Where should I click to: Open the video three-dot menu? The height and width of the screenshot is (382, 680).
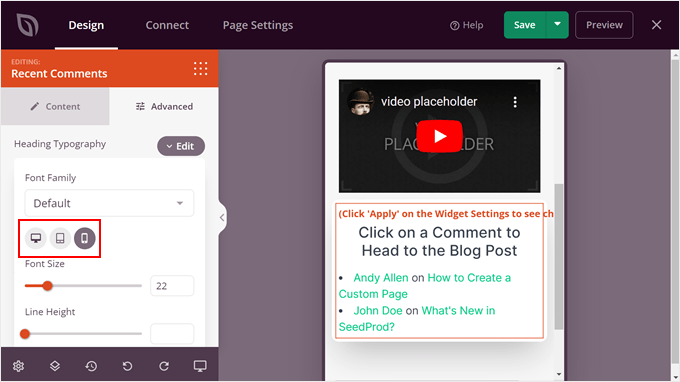515,102
